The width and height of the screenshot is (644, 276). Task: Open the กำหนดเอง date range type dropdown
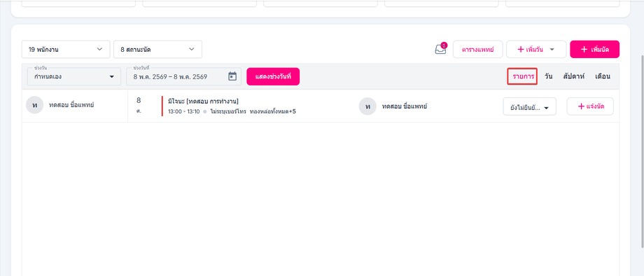point(74,76)
